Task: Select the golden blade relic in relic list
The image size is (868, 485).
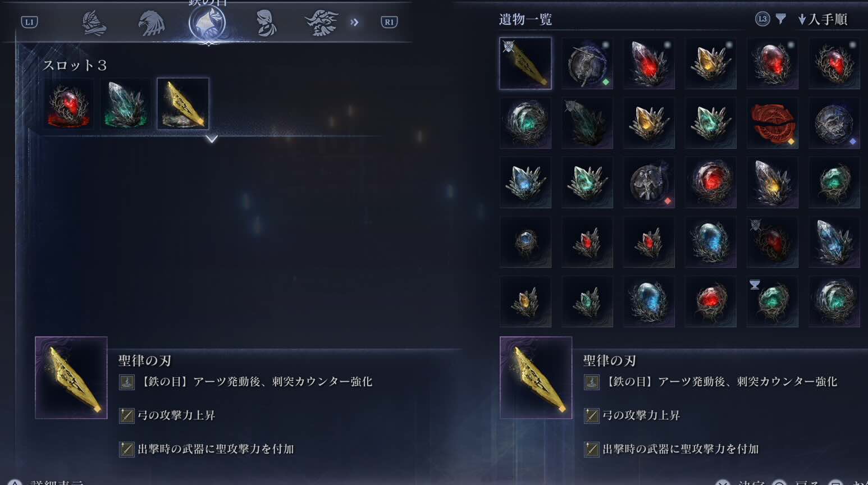Action: point(526,63)
